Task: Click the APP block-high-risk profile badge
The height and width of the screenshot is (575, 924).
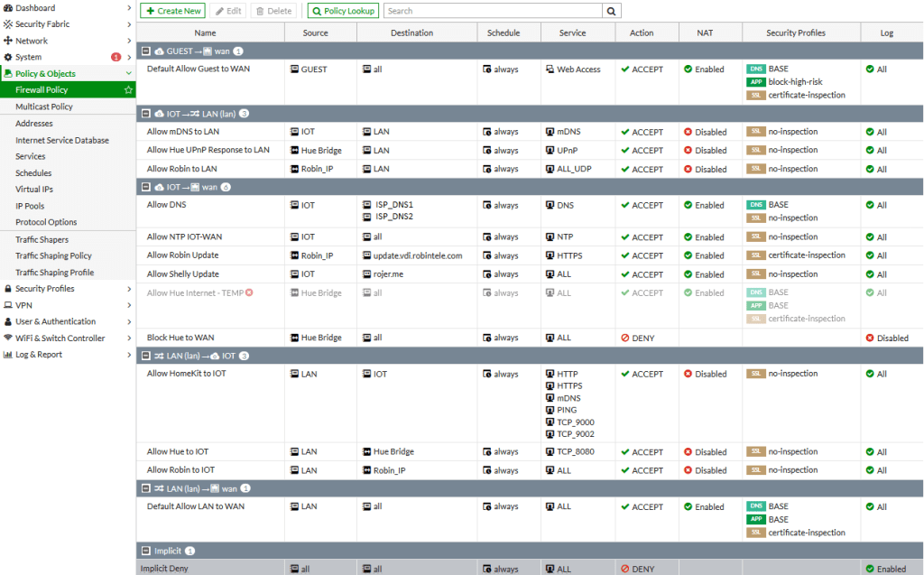Action: (755, 82)
